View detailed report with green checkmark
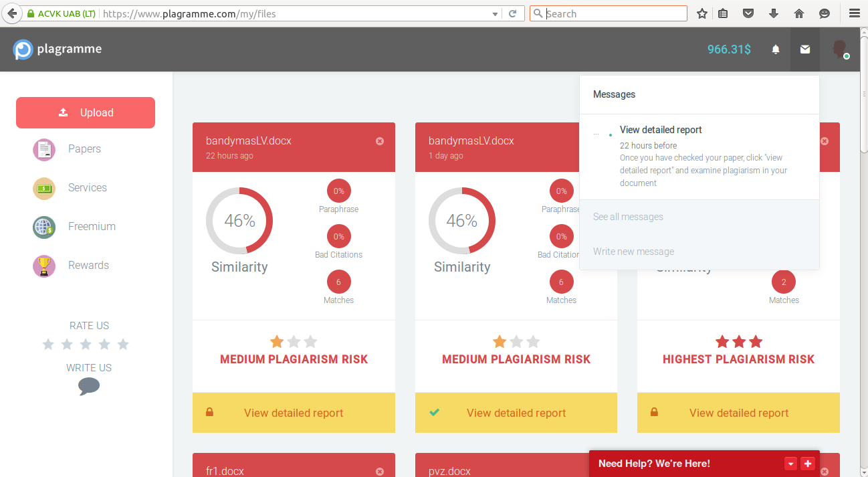The image size is (868, 477). 516,413
